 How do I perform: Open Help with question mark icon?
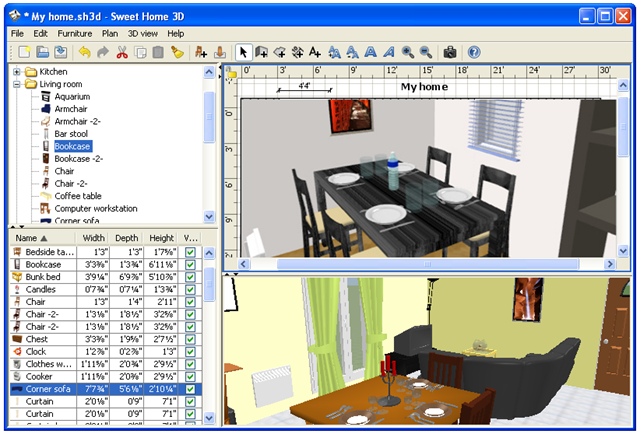pyautogui.click(x=474, y=52)
